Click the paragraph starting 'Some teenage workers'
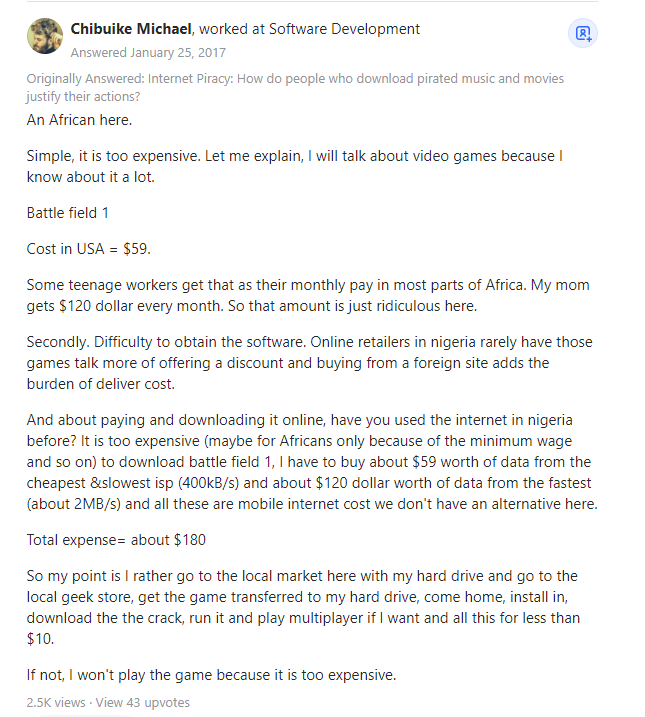 (x=308, y=295)
